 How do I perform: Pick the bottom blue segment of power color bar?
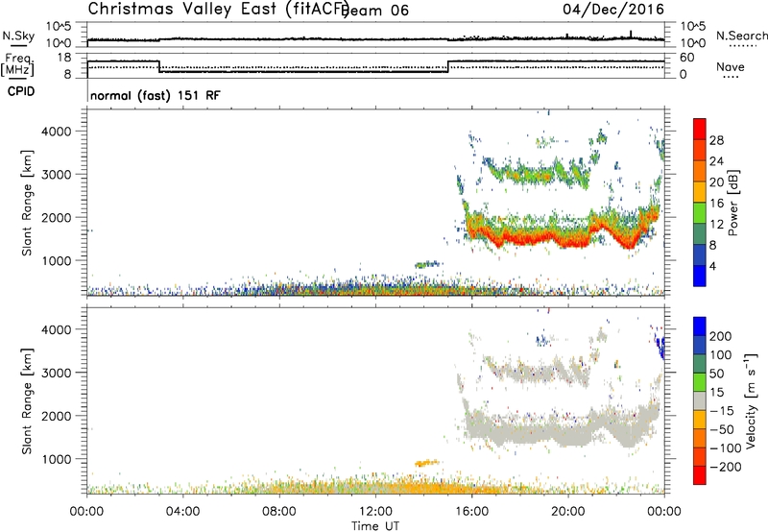[x=700, y=277]
